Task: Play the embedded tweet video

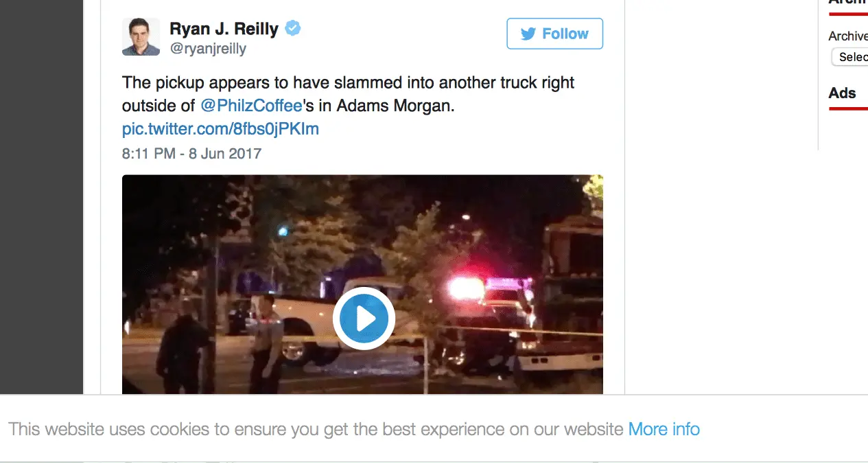Action: click(364, 319)
